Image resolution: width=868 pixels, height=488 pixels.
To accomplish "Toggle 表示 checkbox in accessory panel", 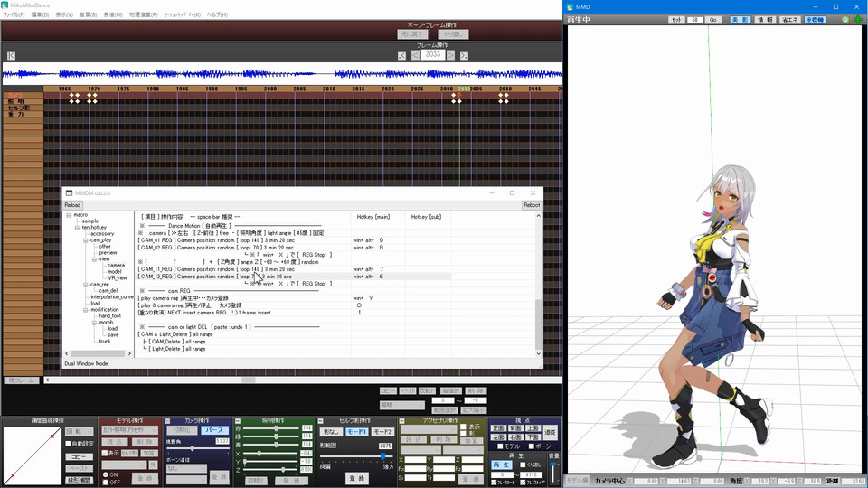I will point(463,427).
